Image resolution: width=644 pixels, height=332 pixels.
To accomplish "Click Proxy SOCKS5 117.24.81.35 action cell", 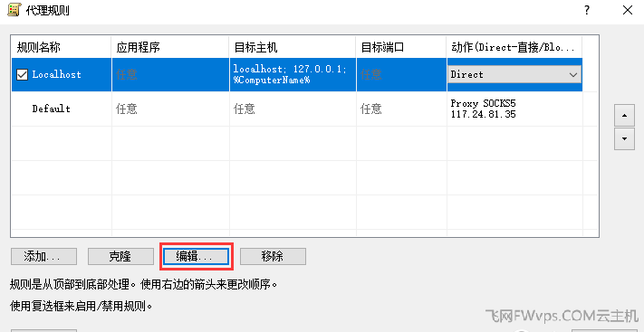I will coord(514,109).
